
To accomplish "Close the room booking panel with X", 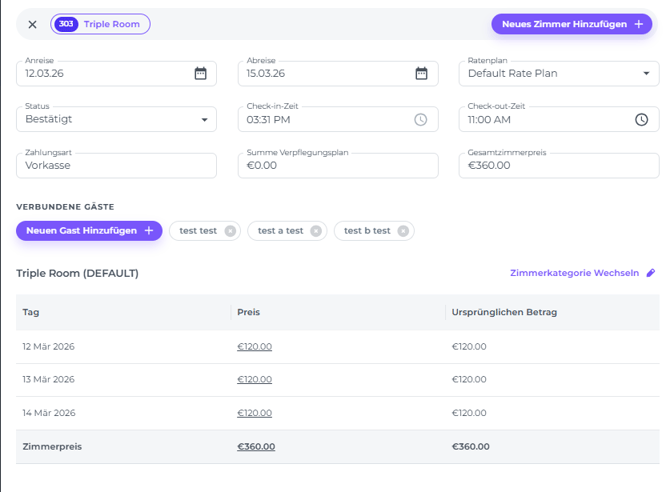I will [32, 24].
